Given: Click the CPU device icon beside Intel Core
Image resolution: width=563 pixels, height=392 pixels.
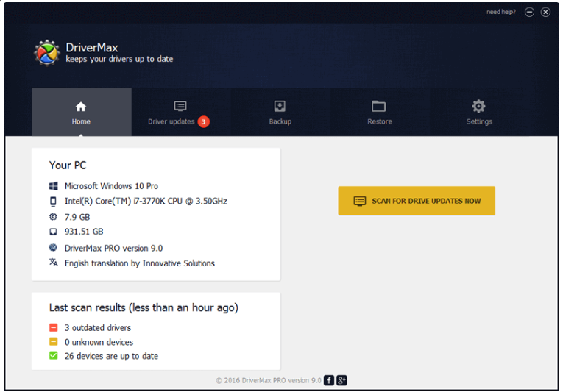Looking at the screenshot, I should point(53,202).
